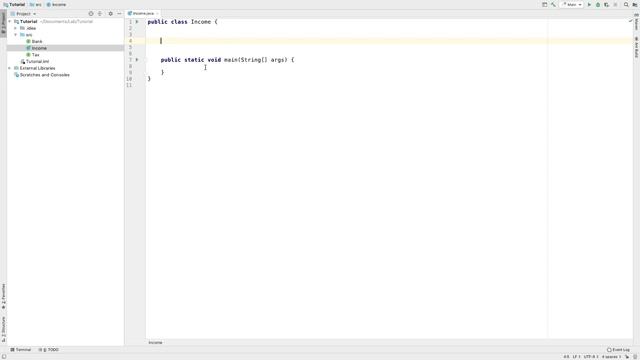The height and width of the screenshot is (360, 640).
Task: Click the line number 10 in the gutter
Action: 129,79
